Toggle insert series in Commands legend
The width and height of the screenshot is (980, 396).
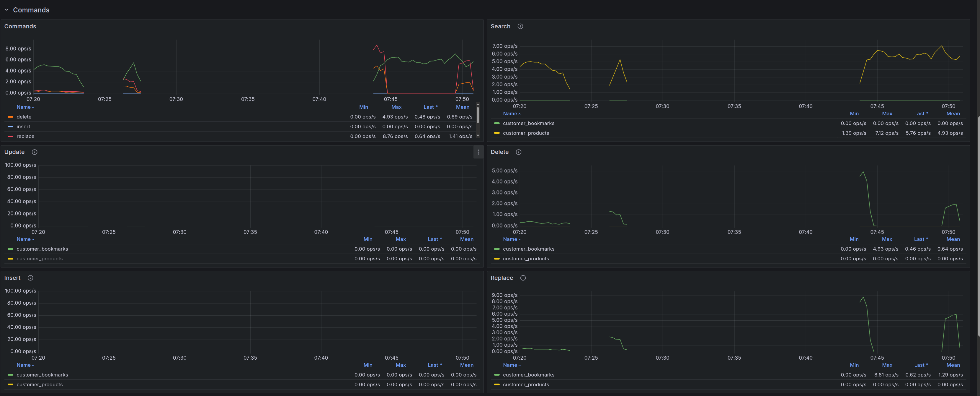coord(23,126)
